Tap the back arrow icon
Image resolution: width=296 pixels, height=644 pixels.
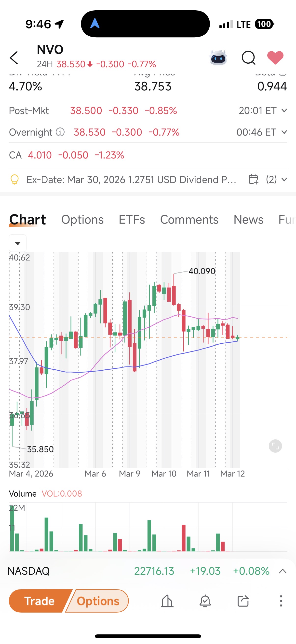[14, 58]
